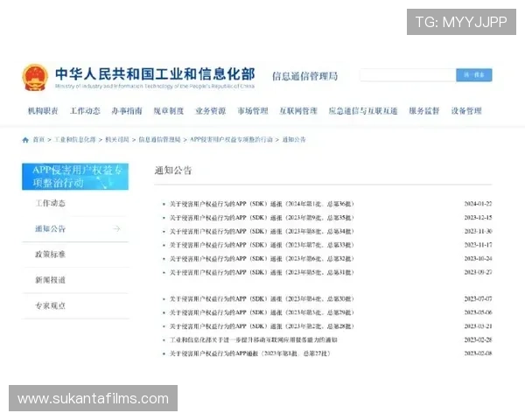This screenshot has width=525, height=420.
Task: Click the date 2023-02-28
Action: pyautogui.click(x=478, y=340)
